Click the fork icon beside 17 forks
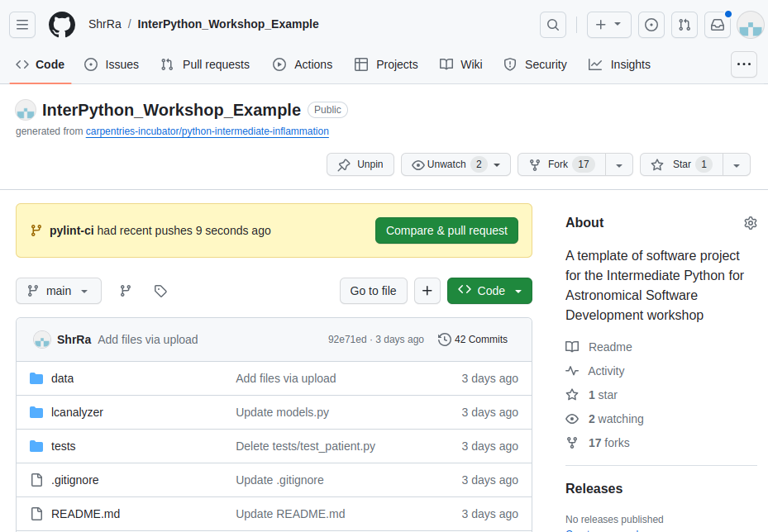 click(572, 443)
